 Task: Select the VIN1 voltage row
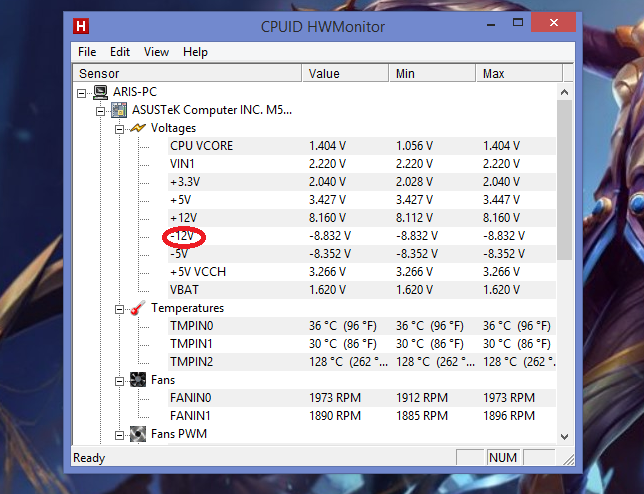point(361,164)
